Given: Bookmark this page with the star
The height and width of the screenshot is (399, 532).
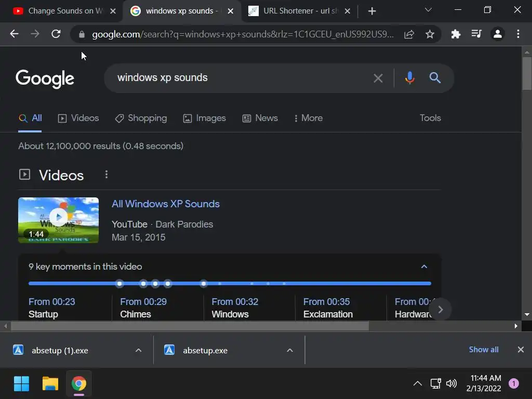Looking at the screenshot, I should [430, 34].
